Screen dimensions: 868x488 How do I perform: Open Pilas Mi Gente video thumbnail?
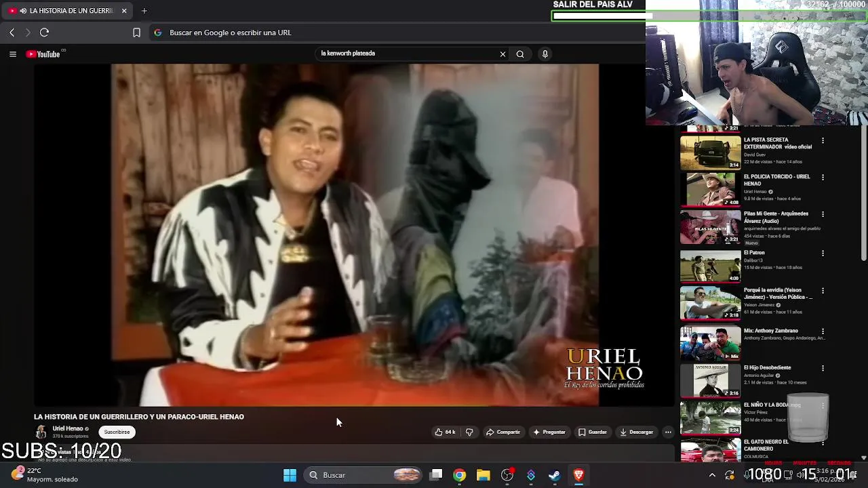point(711,227)
